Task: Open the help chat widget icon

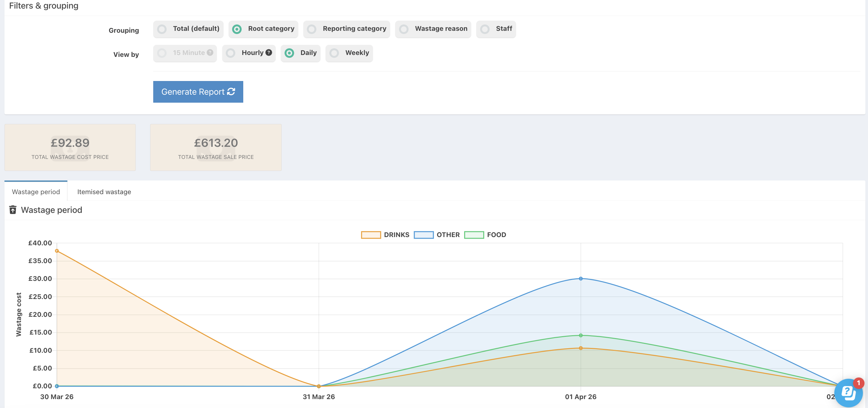Action: pyautogui.click(x=848, y=392)
